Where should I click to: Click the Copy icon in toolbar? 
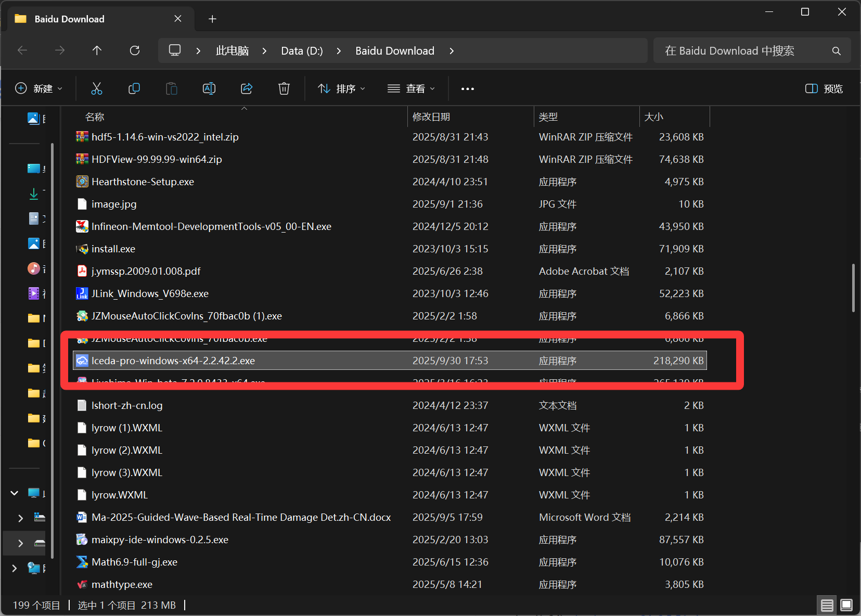pyautogui.click(x=134, y=88)
